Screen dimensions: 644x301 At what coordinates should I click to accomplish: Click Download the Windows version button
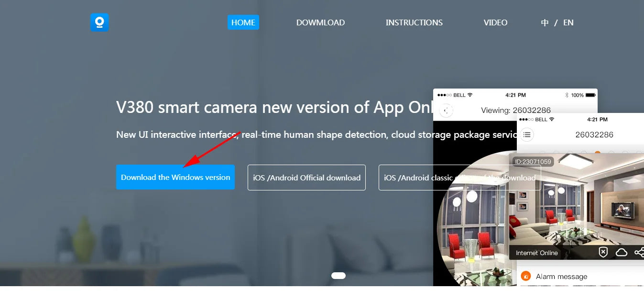175,177
